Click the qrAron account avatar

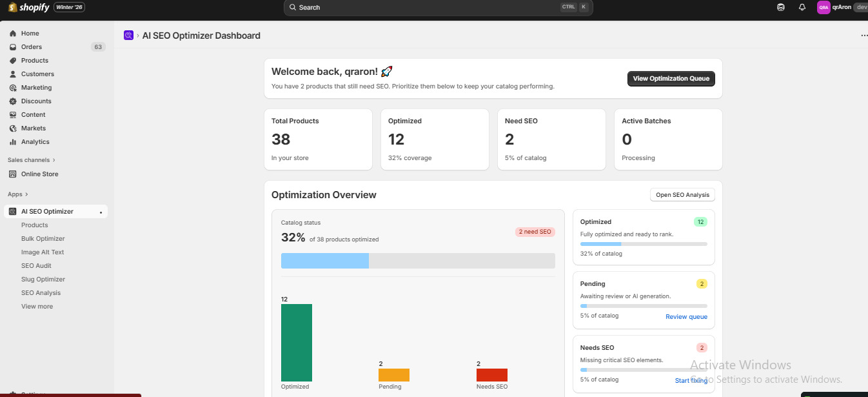(824, 8)
